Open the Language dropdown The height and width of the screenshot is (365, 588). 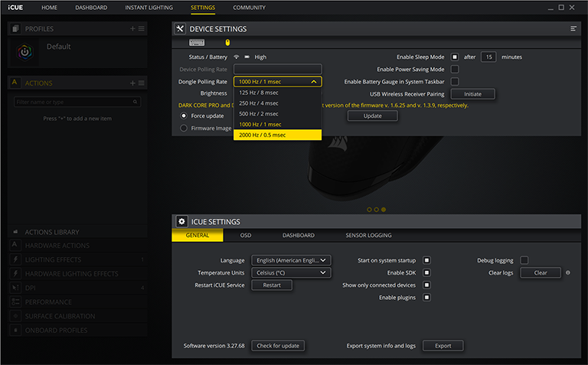coord(292,260)
